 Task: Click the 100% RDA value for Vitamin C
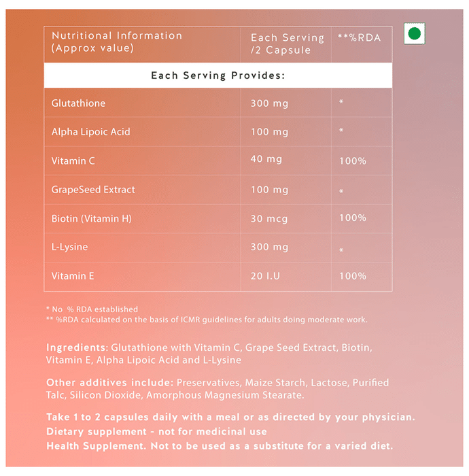[x=352, y=161]
